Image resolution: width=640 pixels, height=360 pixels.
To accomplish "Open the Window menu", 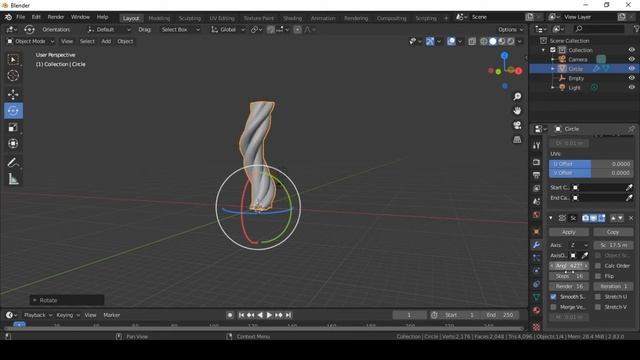I will click(x=80, y=17).
